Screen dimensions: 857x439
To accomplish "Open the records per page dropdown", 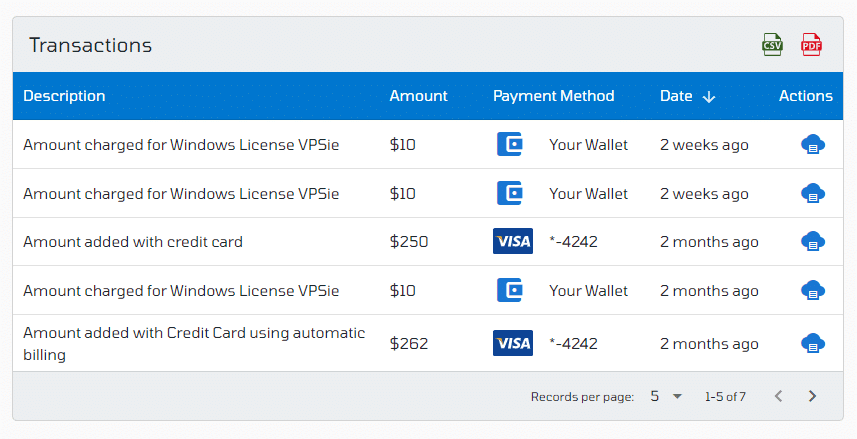I will (x=666, y=396).
